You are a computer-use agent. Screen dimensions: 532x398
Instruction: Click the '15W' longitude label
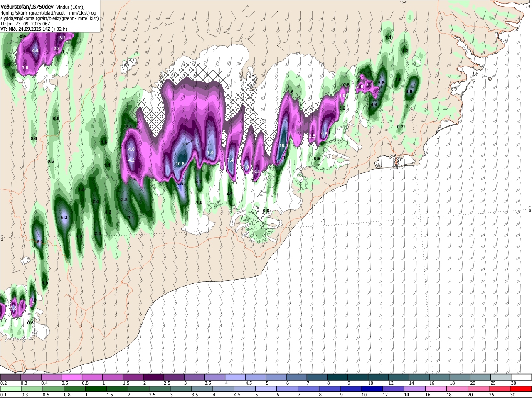pos(403,2)
